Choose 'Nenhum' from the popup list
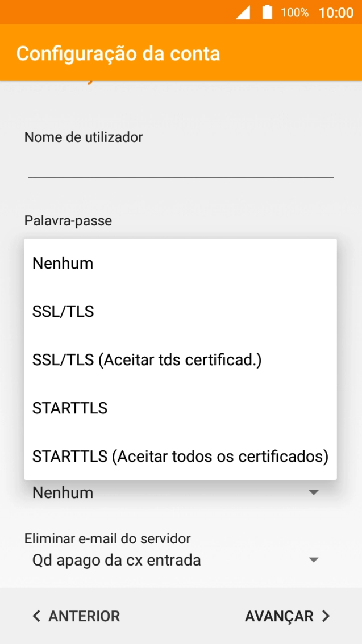Image resolution: width=362 pixels, height=644 pixels. (63, 263)
